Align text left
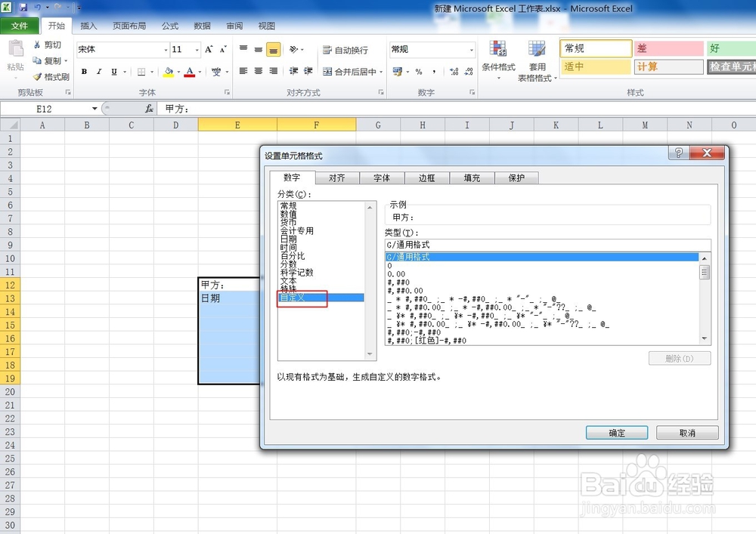Screen dimensions: 756x534 (x=243, y=71)
